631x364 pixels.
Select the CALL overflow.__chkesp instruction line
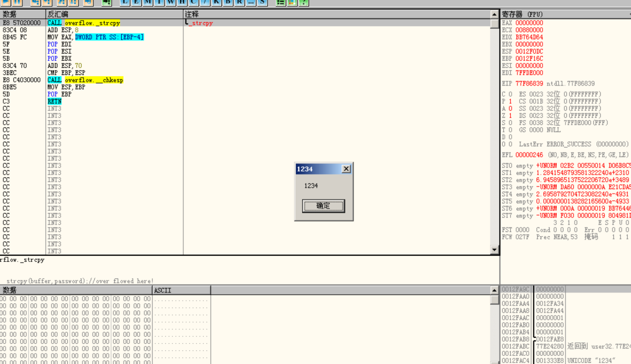85,80
